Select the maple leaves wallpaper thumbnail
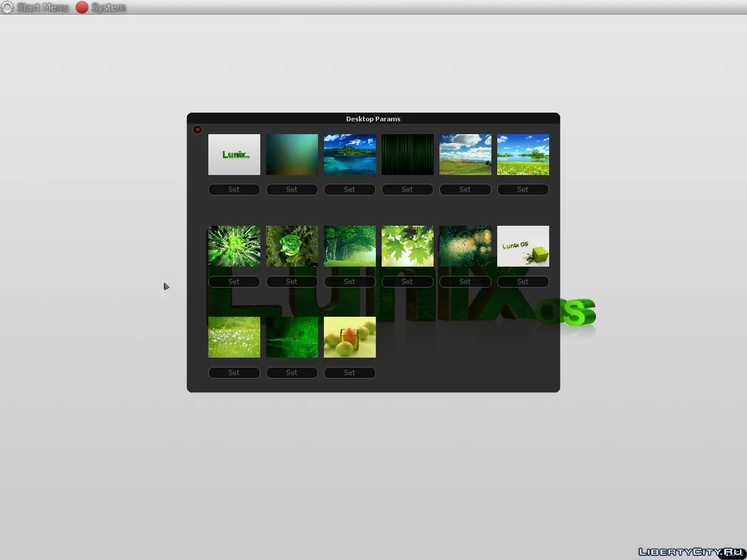The height and width of the screenshot is (560, 747). coord(407,246)
